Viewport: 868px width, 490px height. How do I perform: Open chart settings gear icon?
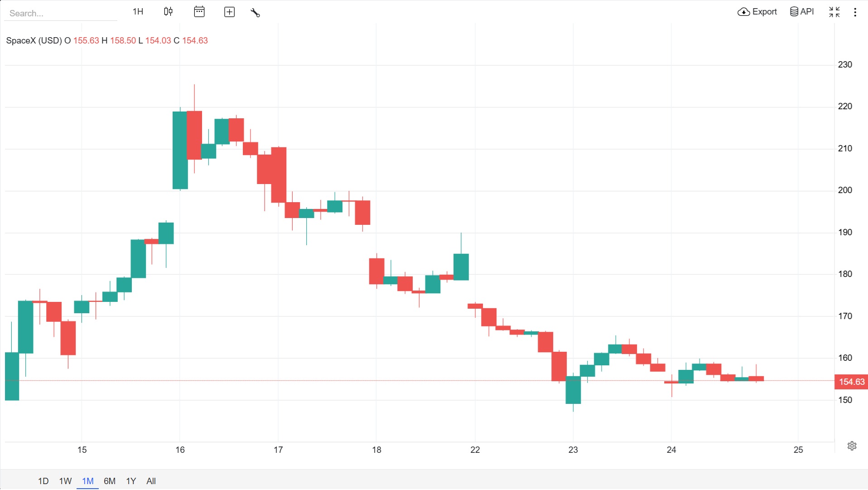852,446
